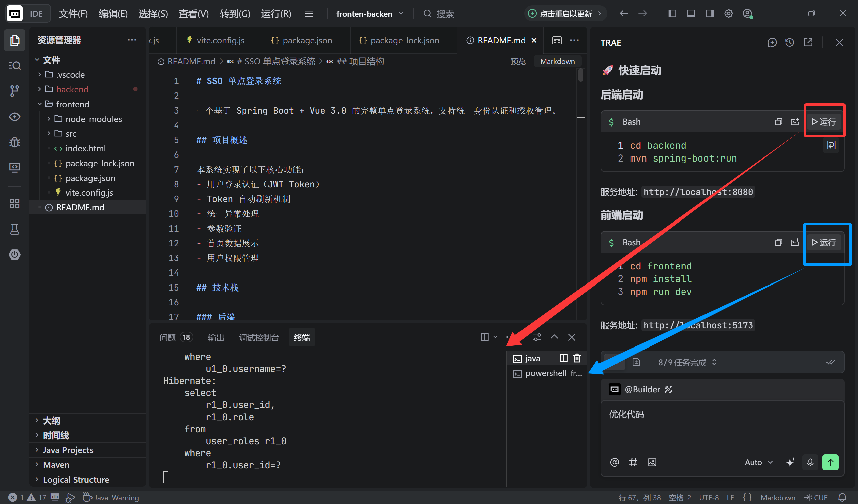The width and height of the screenshot is (858, 504).
Task: Open Spring Boot dashboard power icon
Action: (x=15, y=254)
